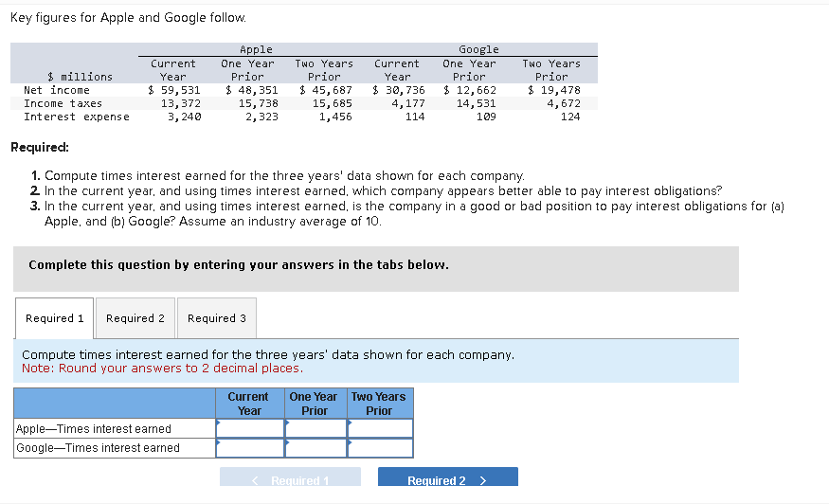
Task: Select Google income taxes value 14,531
Action: coord(477,103)
